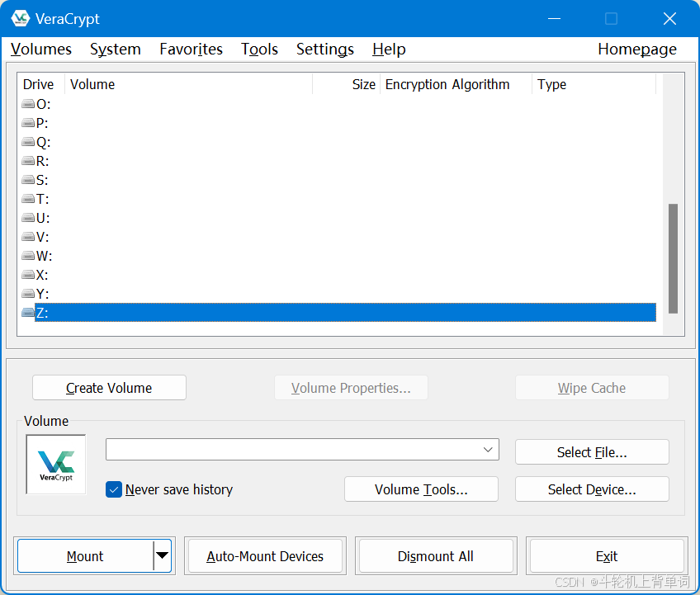700x595 pixels.
Task: Click the X: drive icon
Action: (28, 275)
